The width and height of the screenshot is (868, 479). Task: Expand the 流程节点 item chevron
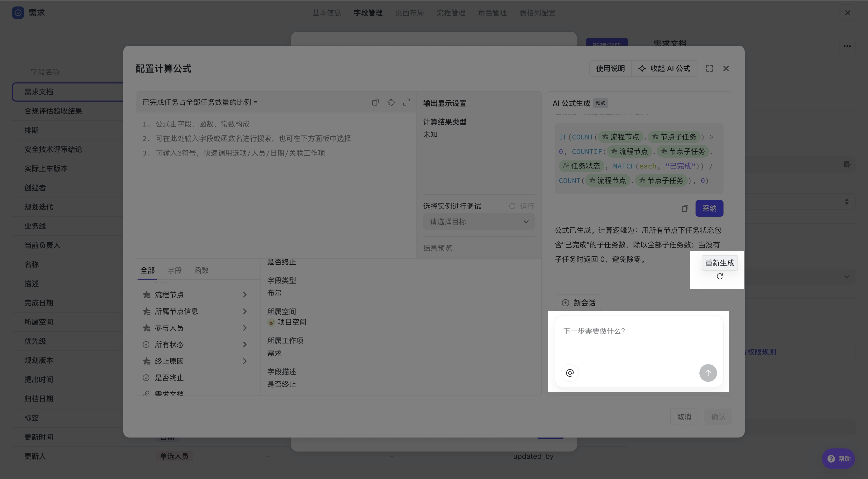(245, 295)
